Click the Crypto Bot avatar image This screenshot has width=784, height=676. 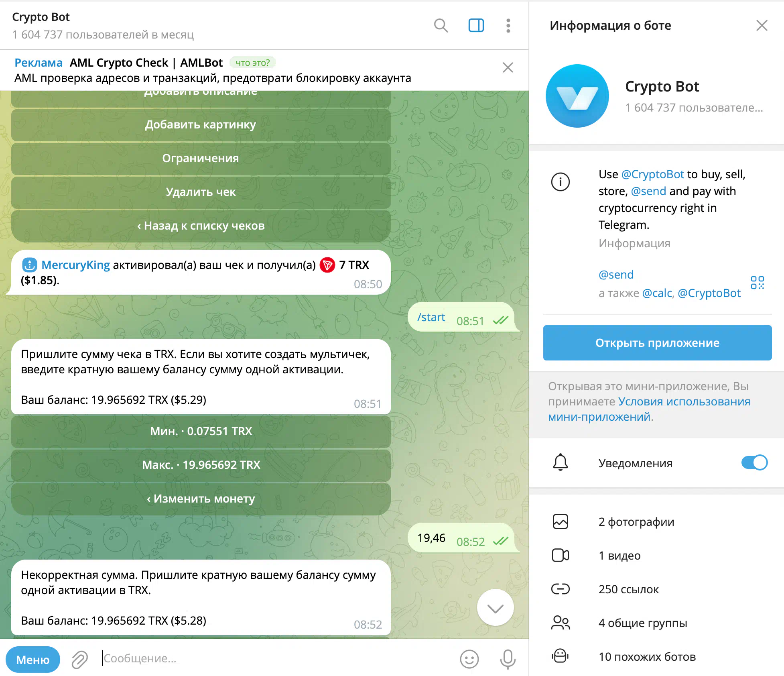577,96
